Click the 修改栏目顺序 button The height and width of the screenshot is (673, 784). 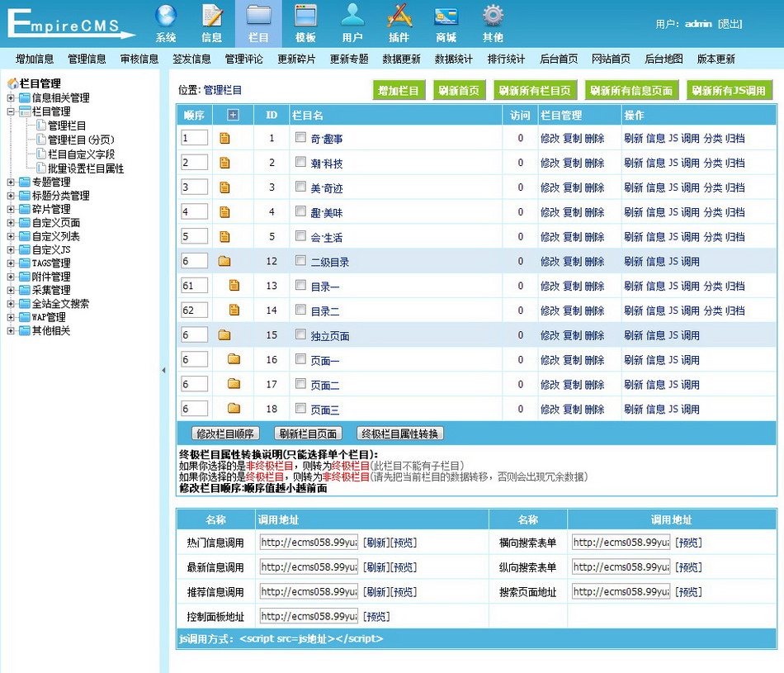225,434
